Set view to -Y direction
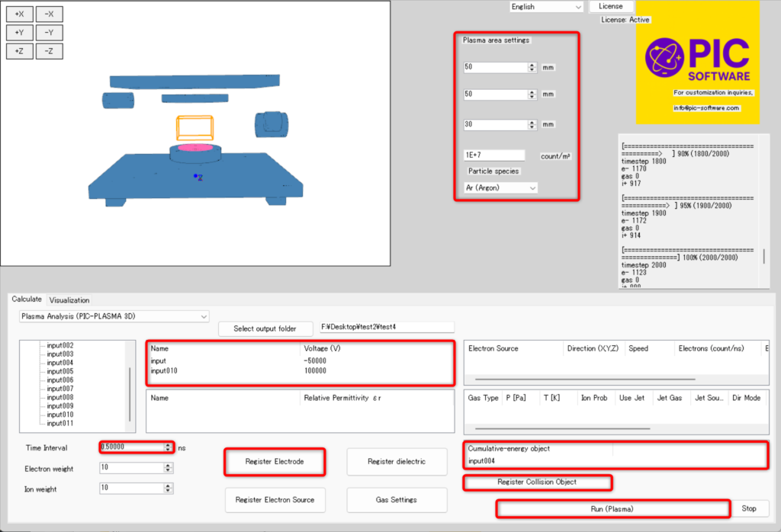 click(x=49, y=33)
